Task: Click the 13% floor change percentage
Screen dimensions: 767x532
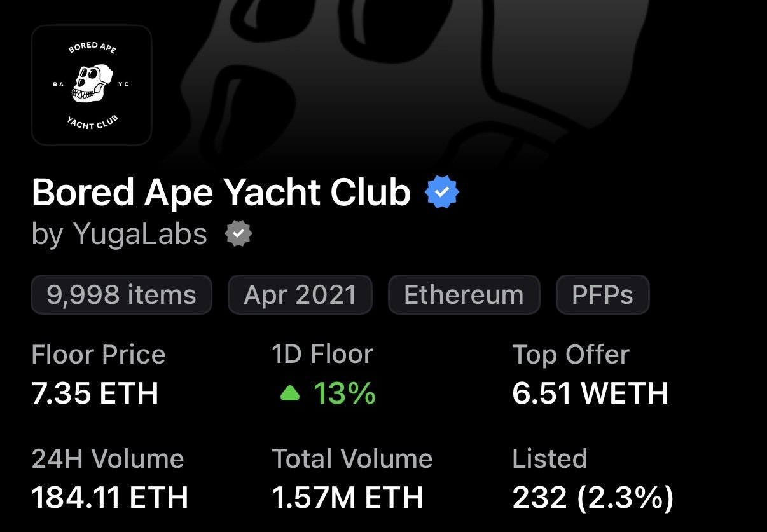Action: pyautogui.click(x=344, y=394)
